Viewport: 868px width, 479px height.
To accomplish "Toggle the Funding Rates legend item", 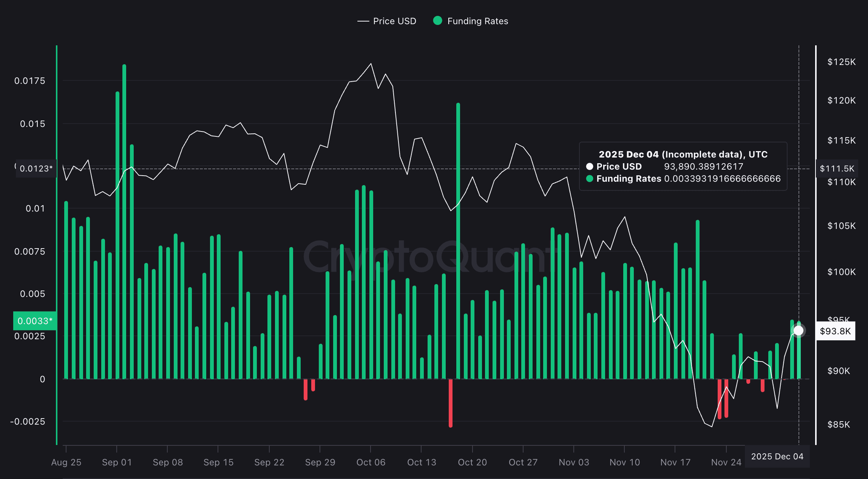I will [x=477, y=21].
